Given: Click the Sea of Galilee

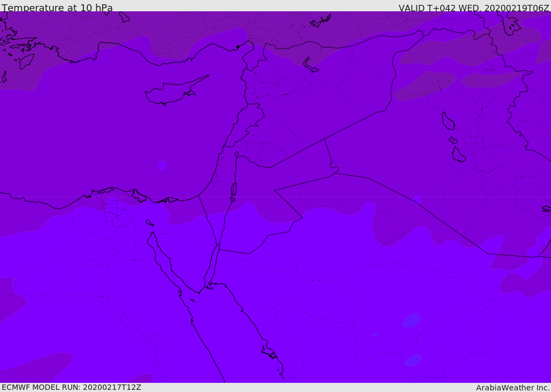Looking at the screenshot, I should 237,154.
